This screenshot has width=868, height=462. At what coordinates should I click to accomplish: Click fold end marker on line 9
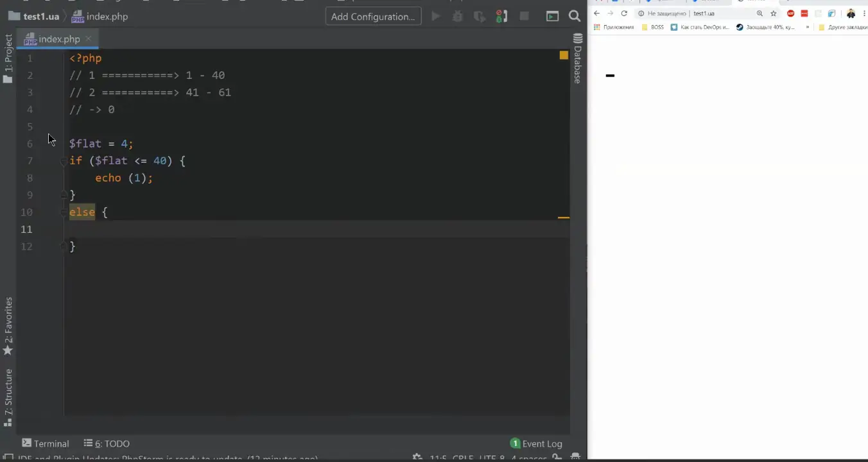(x=64, y=194)
